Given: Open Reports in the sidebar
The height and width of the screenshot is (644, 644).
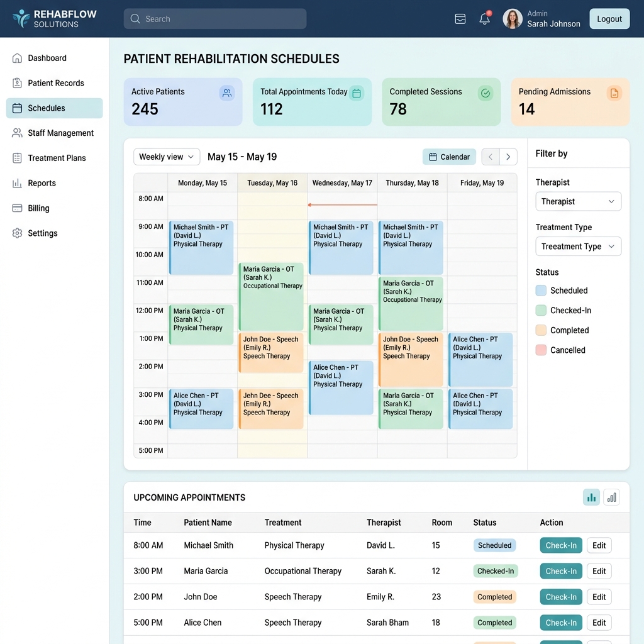Looking at the screenshot, I should pyautogui.click(x=54, y=183).
